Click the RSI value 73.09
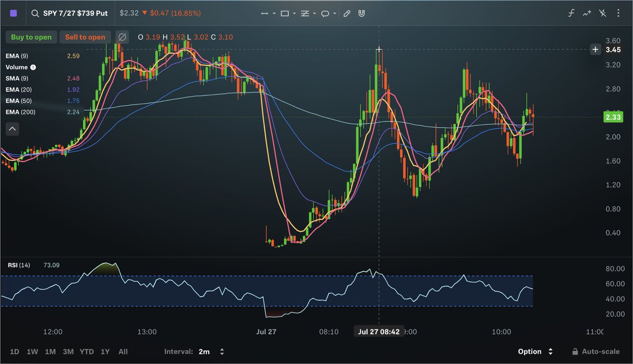Viewport: 633px width, 364px height. click(52, 265)
